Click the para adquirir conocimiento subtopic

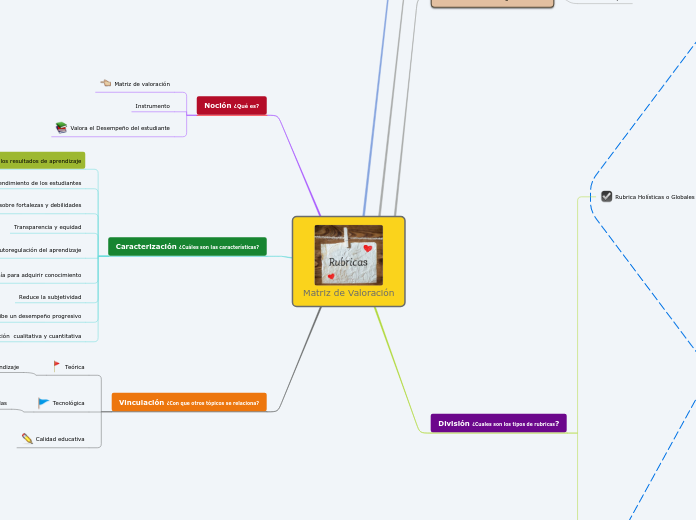pyautogui.click(x=40, y=275)
